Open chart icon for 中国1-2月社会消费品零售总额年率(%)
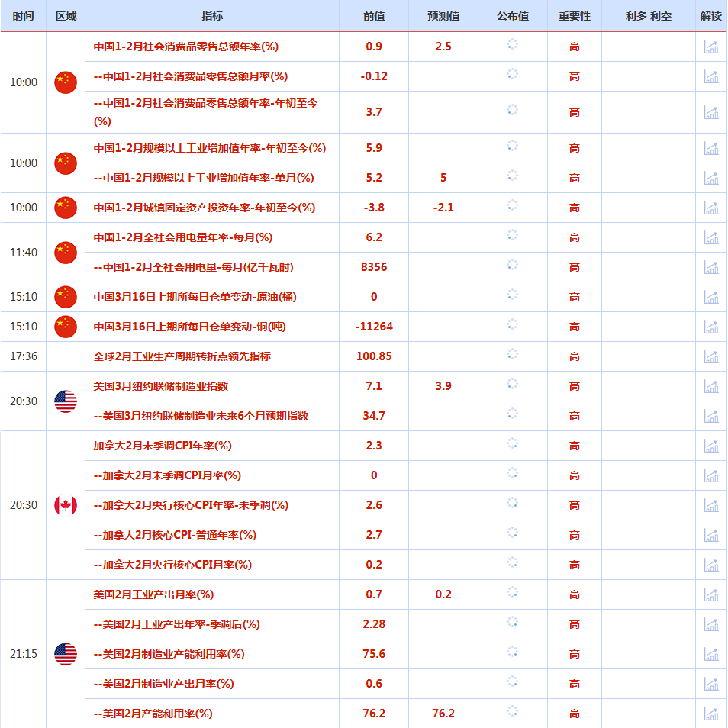Viewport: 728px width, 728px height. click(710, 47)
